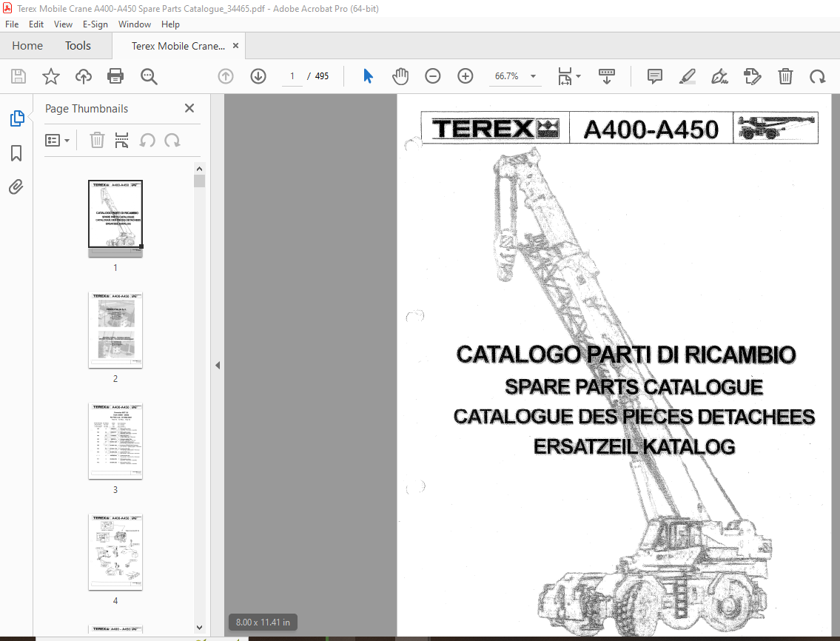The width and height of the screenshot is (840, 641).
Task: Rotate thumbnail clockwise in panel
Action: pos(172,141)
